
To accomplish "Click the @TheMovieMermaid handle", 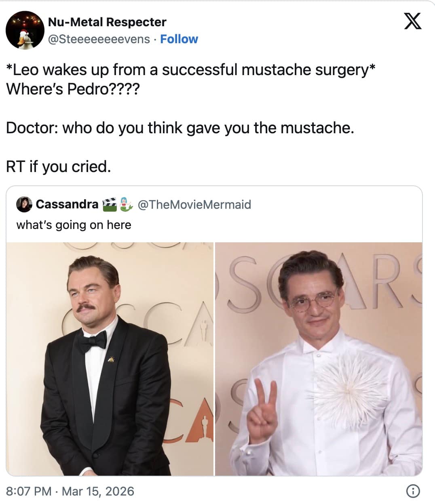I will (x=194, y=205).
